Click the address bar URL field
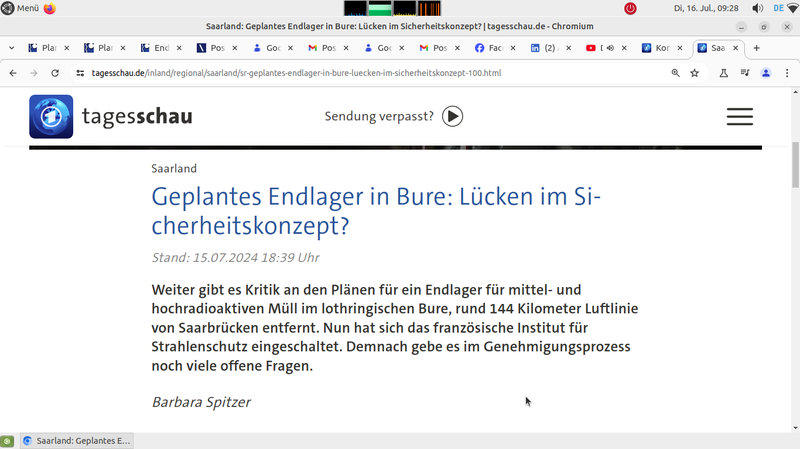 (300, 73)
